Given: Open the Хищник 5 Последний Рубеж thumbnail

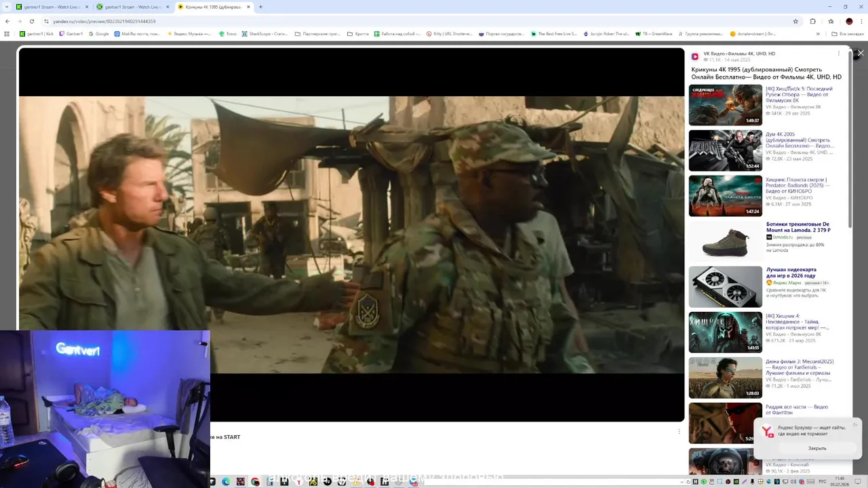Looking at the screenshot, I should pyautogui.click(x=726, y=105).
